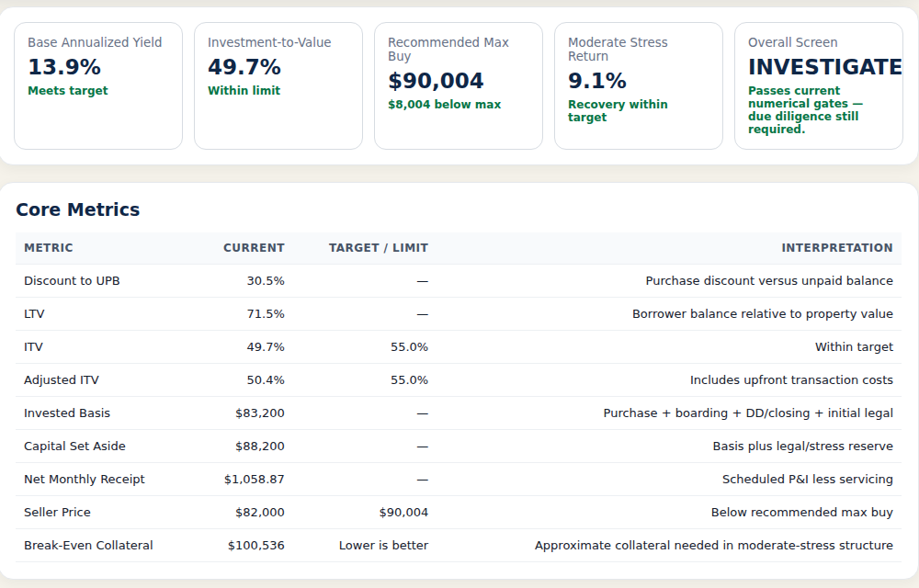Click the 'Recommended Max Buy' card title
Viewport: 919px width, 588px height.
coord(448,50)
